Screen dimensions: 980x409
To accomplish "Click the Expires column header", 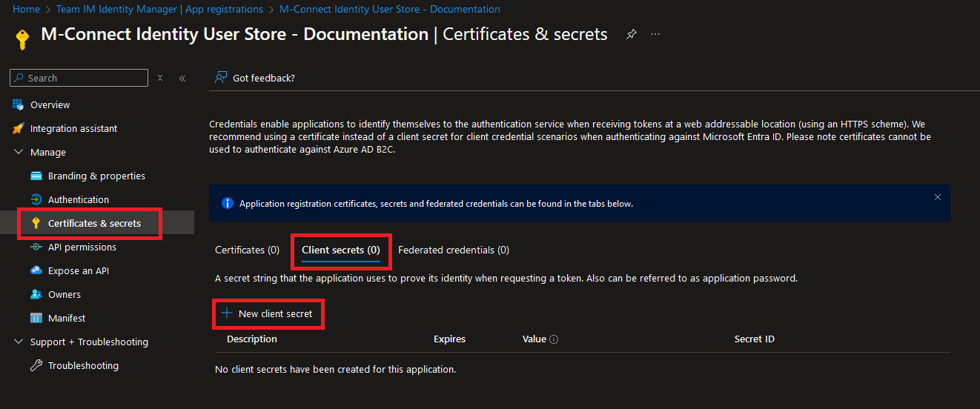I will tap(449, 339).
